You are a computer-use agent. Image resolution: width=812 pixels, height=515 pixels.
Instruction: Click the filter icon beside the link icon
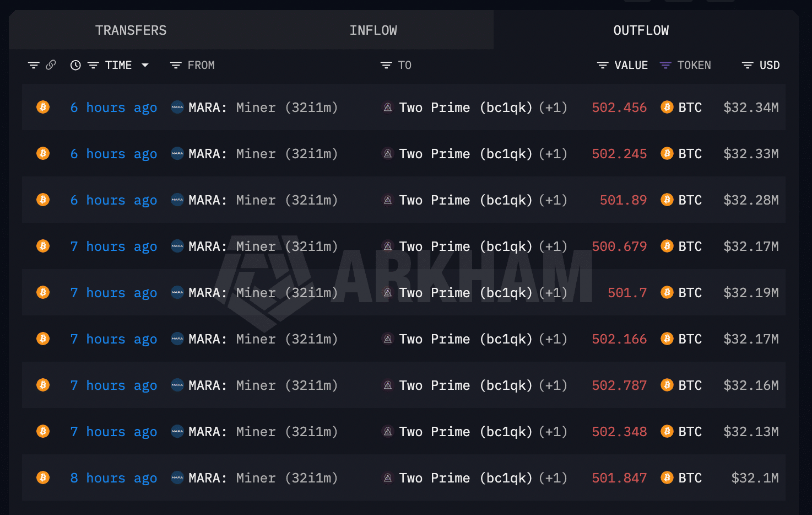(34, 65)
